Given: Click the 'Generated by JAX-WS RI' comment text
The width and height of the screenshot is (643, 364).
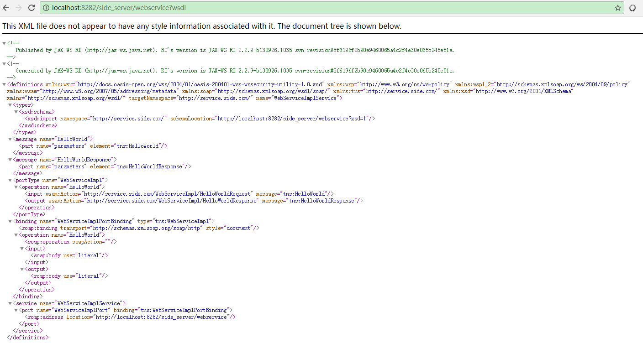Looking at the screenshot, I should click(235, 71).
